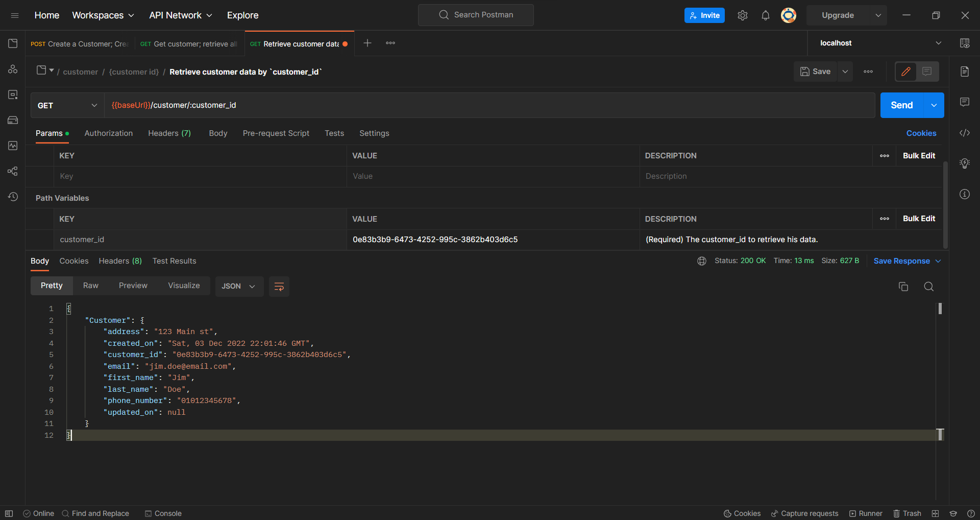Open the Tests tab

(334, 133)
